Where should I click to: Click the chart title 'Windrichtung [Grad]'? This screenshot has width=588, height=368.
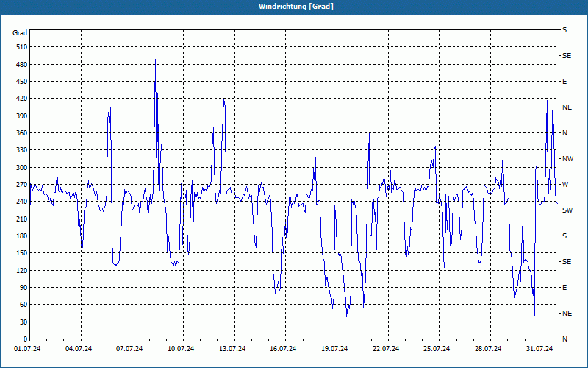tap(296, 7)
